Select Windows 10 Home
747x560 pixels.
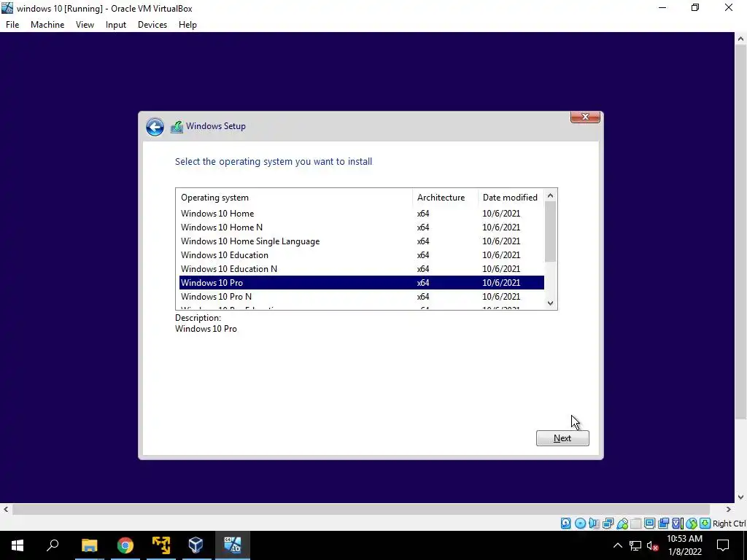362,214
